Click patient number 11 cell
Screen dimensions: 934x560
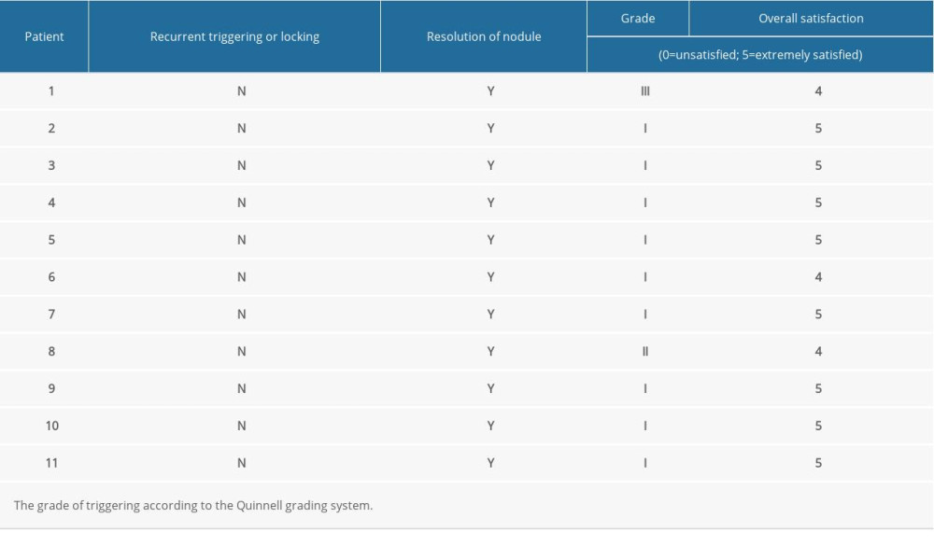[x=52, y=463]
